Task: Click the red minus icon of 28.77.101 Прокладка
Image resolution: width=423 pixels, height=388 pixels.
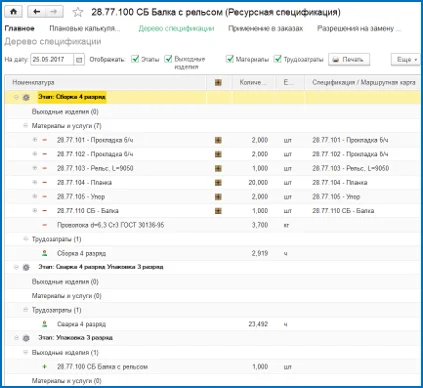Action: [45, 140]
